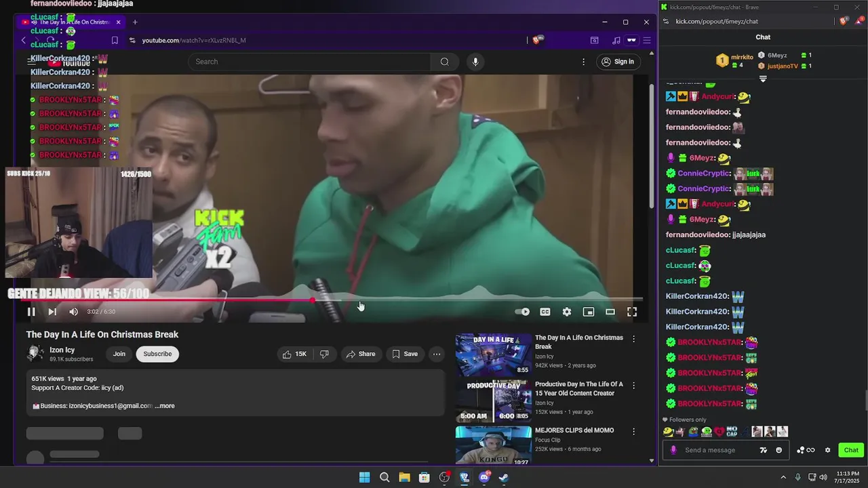Enable miniplayer mode
This screenshot has width=868, height=488.
pyautogui.click(x=589, y=312)
